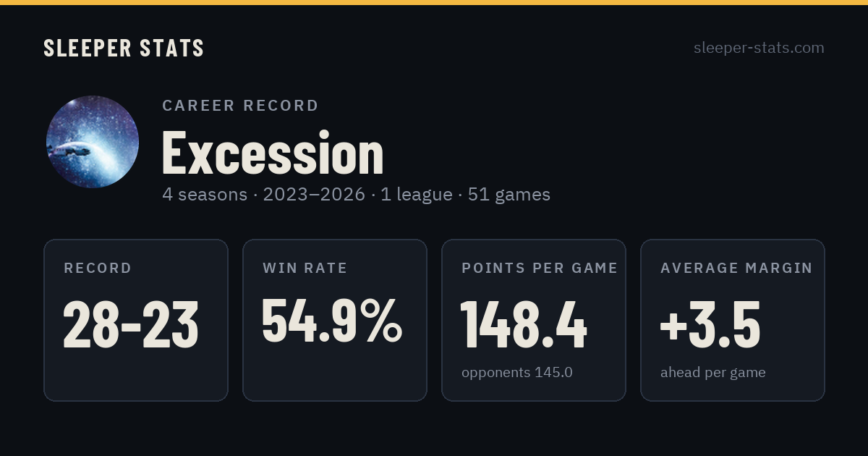Screen dimensions: 868x456
Task: Click the CAREER RECORD label
Action: 240,106
